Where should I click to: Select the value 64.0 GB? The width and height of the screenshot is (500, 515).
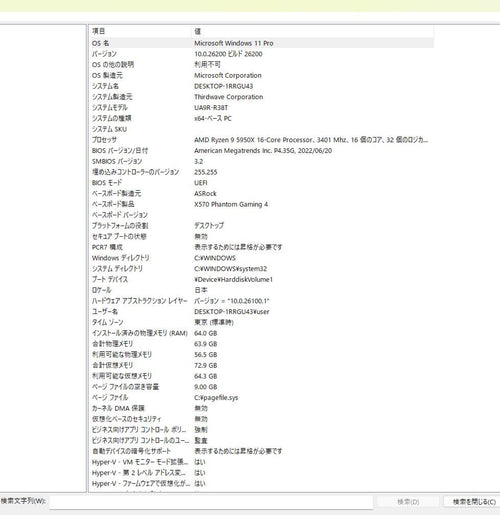[x=206, y=333]
